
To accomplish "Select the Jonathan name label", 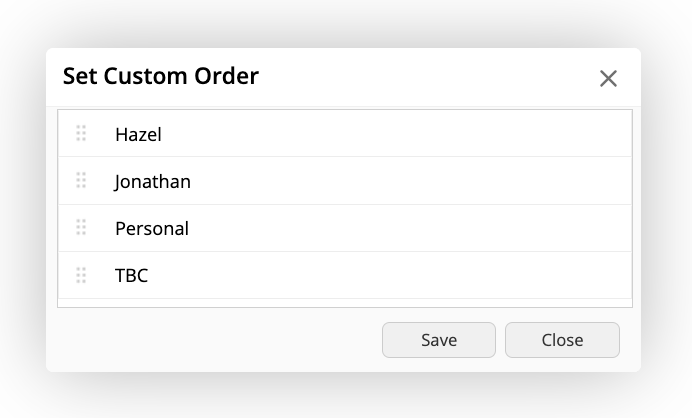I will pyautogui.click(x=153, y=182).
